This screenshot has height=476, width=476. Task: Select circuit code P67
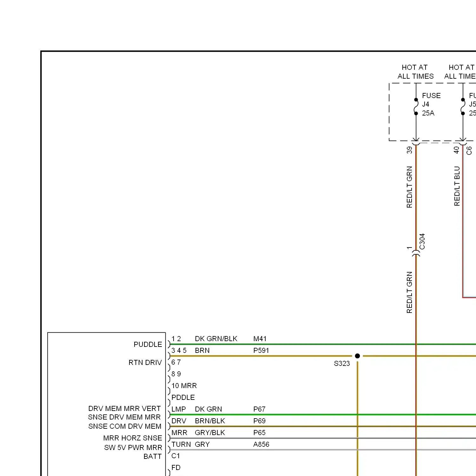pyautogui.click(x=259, y=409)
